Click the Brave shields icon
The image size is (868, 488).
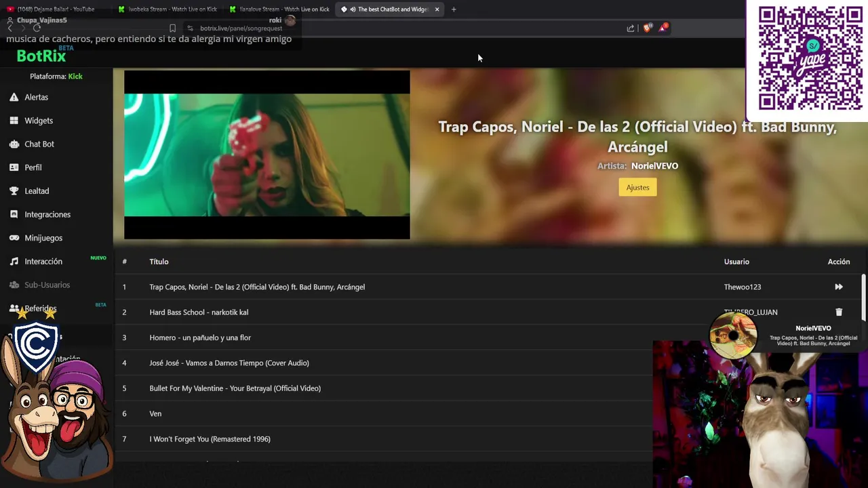coord(647,28)
